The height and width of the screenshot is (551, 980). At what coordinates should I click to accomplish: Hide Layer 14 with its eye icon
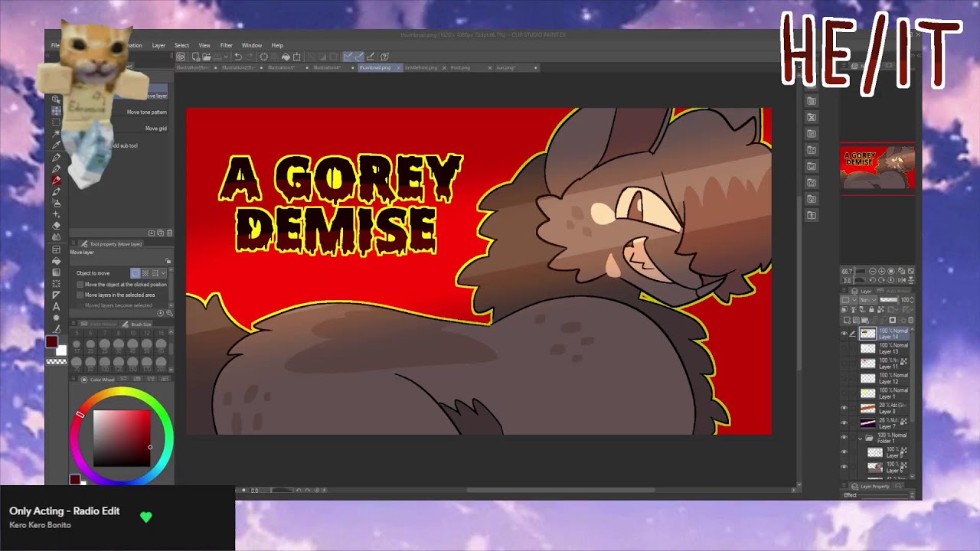[844, 334]
